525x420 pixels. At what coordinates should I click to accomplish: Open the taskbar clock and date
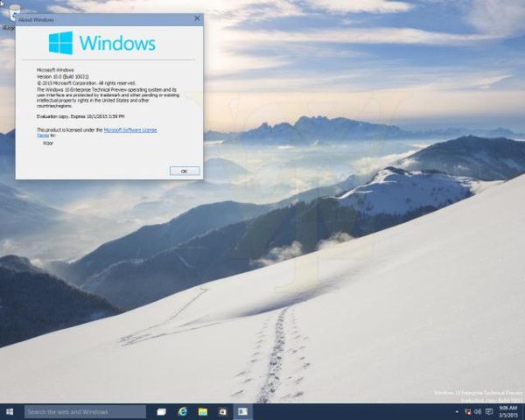coord(508,411)
